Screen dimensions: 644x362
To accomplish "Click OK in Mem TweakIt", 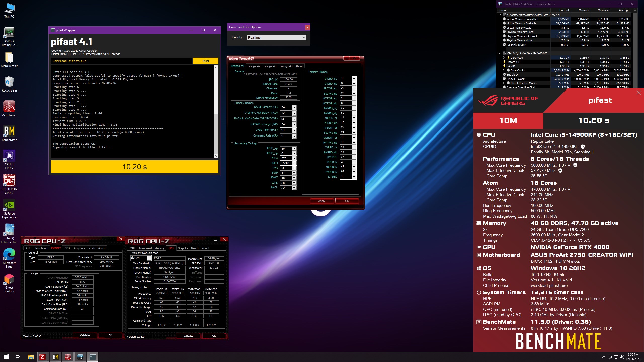I will 347,201.
